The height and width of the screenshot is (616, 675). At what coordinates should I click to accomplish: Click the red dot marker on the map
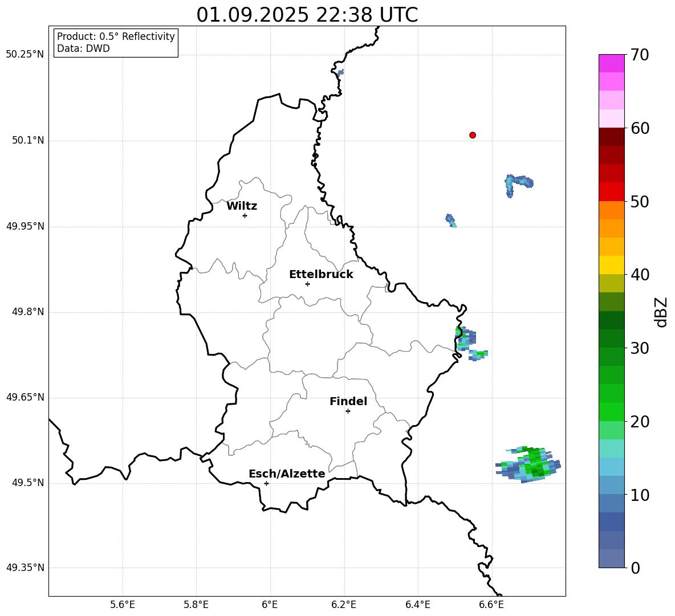[x=473, y=135]
